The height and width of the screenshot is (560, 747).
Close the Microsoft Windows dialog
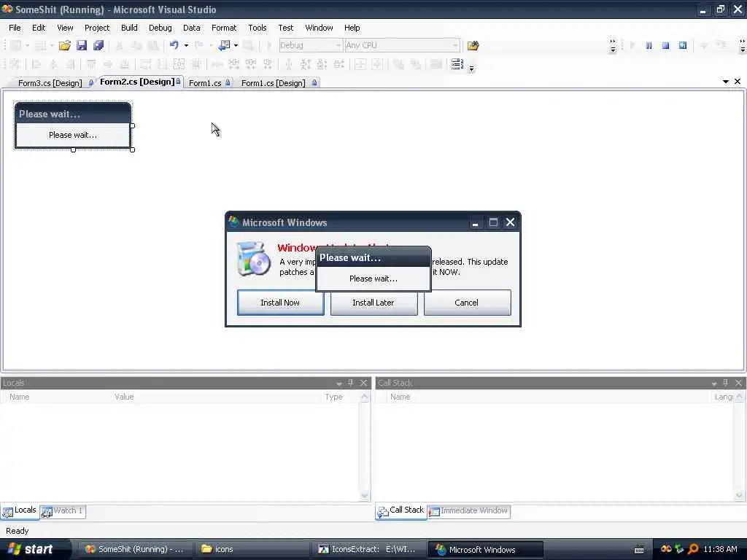[510, 222]
